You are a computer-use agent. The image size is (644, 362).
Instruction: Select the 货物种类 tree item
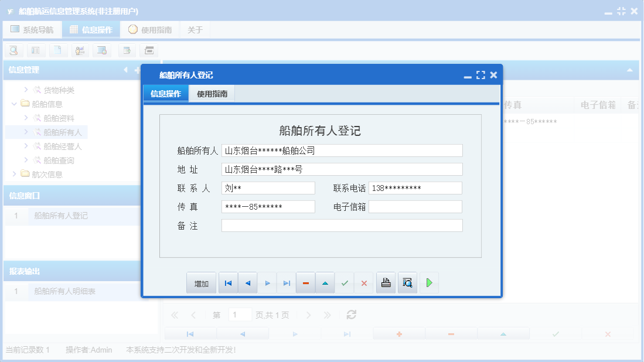pos(59,90)
